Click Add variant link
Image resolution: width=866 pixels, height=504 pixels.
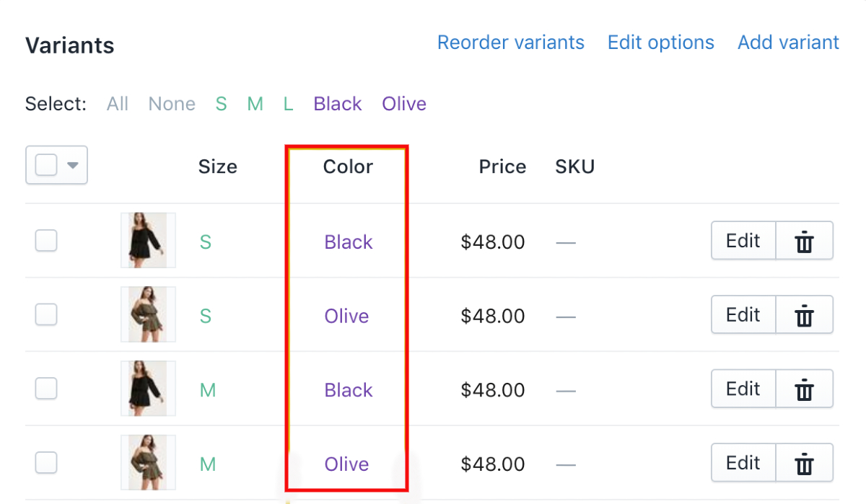(x=788, y=43)
